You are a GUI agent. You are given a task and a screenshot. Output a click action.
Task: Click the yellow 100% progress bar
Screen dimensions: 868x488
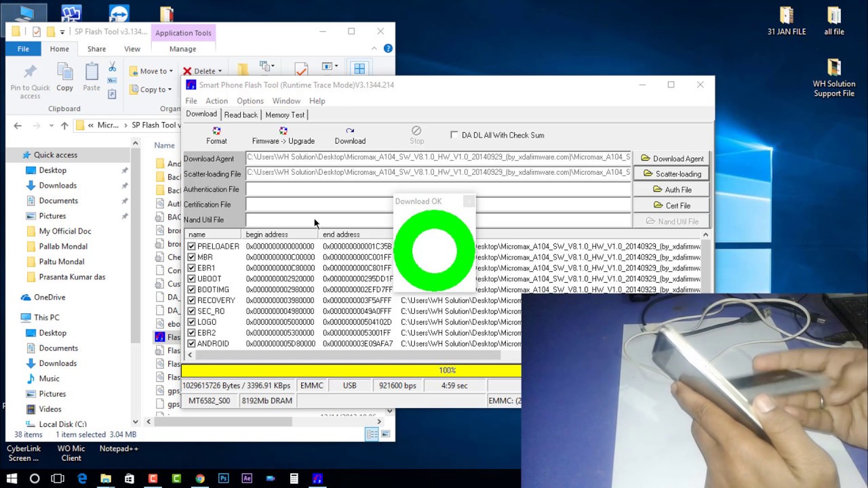pyautogui.click(x=351, y=370)
